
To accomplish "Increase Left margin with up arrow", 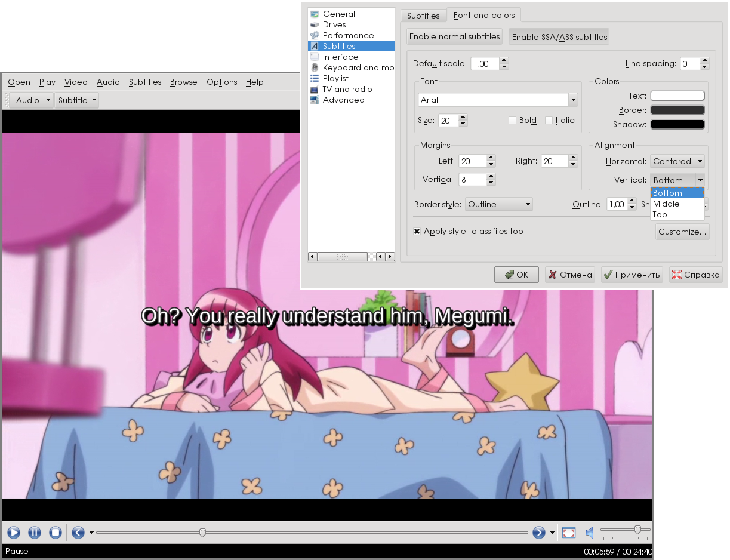I will pyautogui.click(x=491, y=158).
